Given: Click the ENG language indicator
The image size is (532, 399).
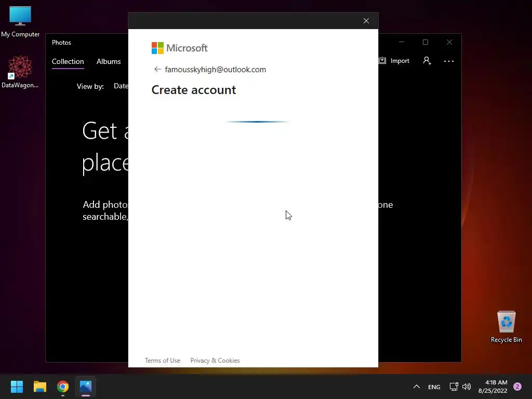Looking at the screenshot, I should (434, 387).
